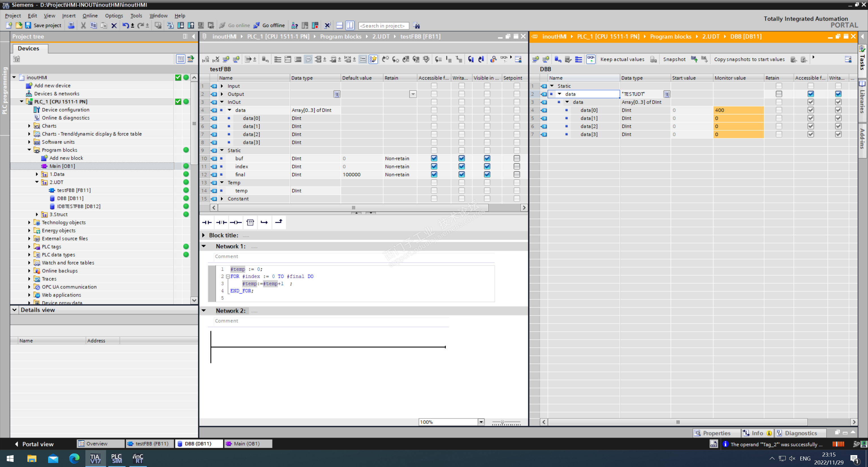Open PLCSIM from the Windows taskbar
Image resolution: width=868 pixels, height=467 pixels.
tap(116, 458)
